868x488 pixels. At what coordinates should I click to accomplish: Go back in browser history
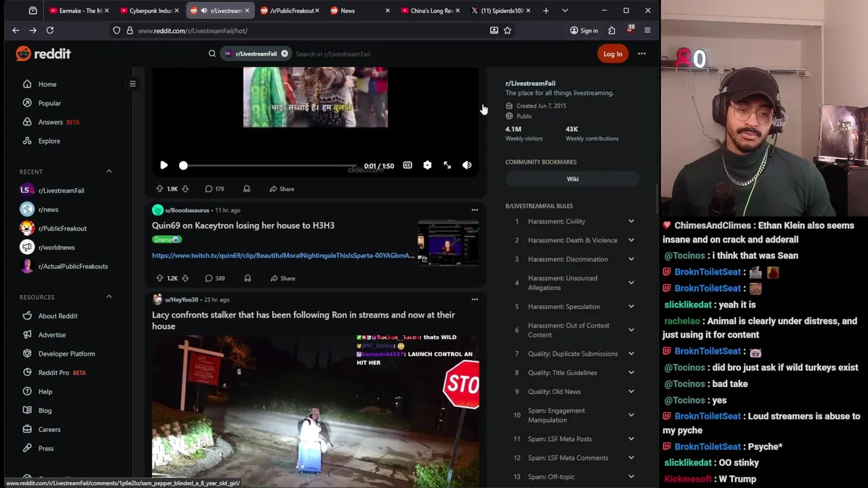coord(16,30)
